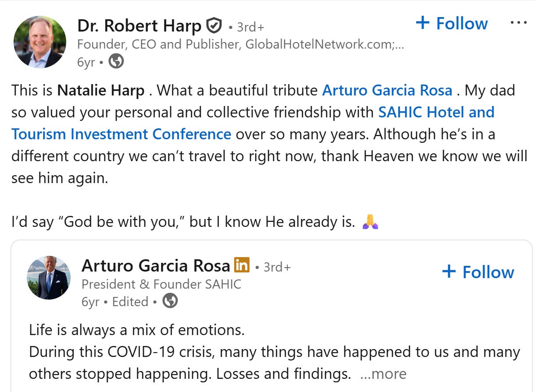
Task: Open Dr. Robert Harp's profile name link
Action: click(x=139, y=26)
